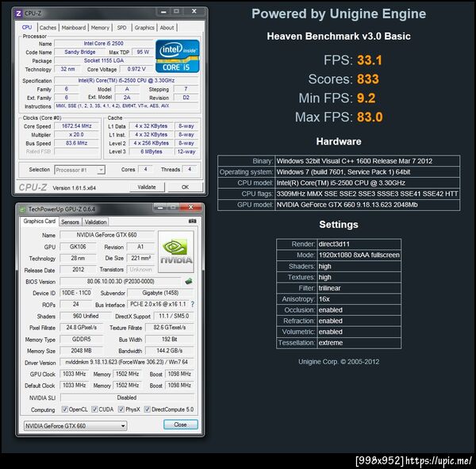Viewport: 476px width, 469px height.
Task: Click the Core Voltage value 0.972 V
Action: click(x=136, y=69)
